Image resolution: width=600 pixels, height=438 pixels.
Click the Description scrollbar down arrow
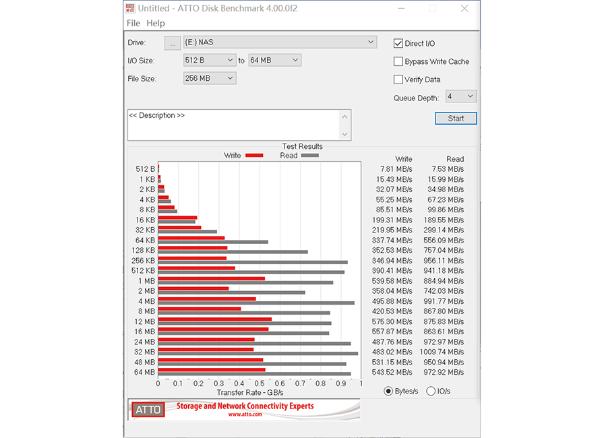click(345, 134)
